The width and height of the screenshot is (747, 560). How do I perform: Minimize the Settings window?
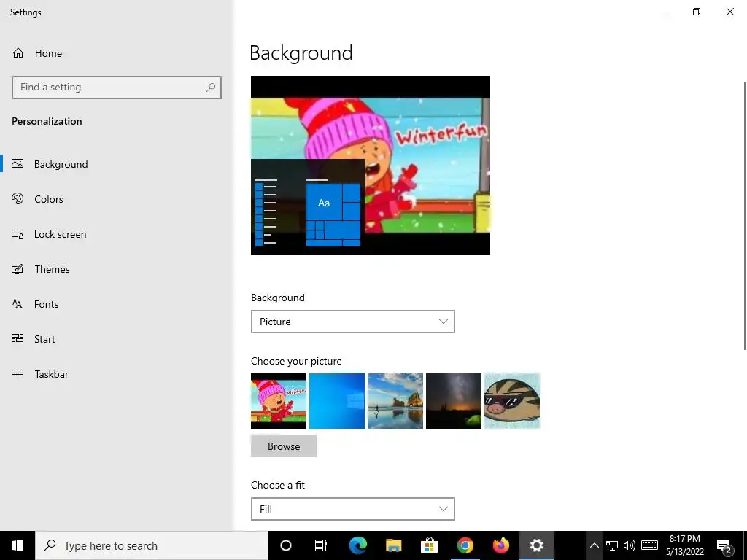point(663,12)
